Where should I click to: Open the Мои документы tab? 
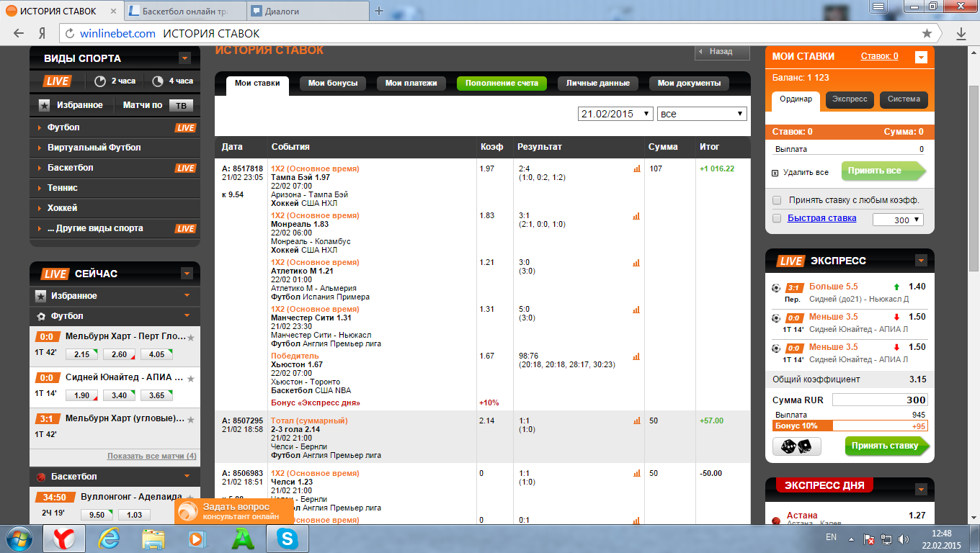point(689,84)
